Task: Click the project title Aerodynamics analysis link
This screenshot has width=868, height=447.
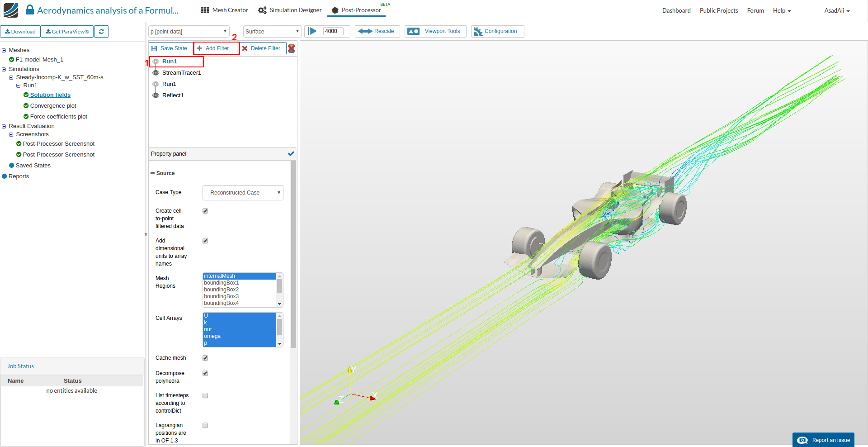Action: pos(108,10)
